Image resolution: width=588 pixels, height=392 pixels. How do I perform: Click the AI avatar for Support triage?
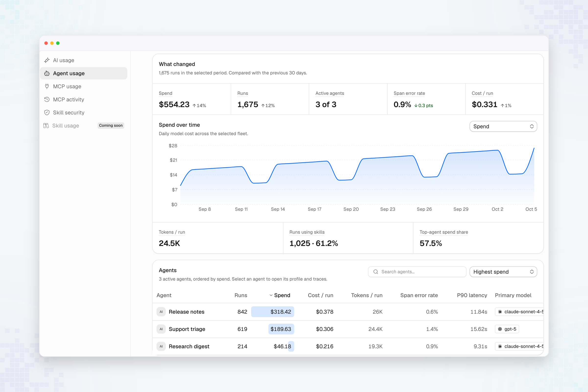(x=161, y=329)
